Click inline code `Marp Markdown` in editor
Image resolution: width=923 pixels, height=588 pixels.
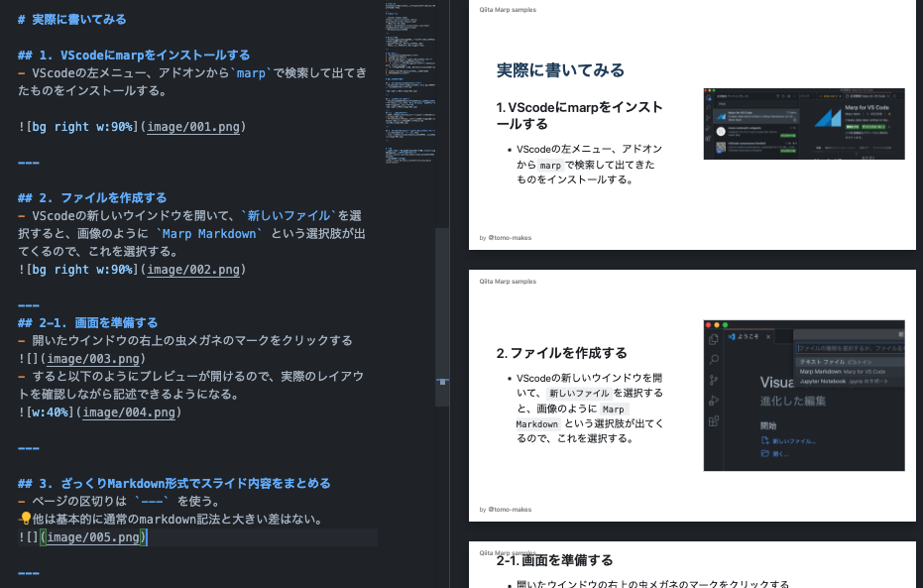coord(209,234)
